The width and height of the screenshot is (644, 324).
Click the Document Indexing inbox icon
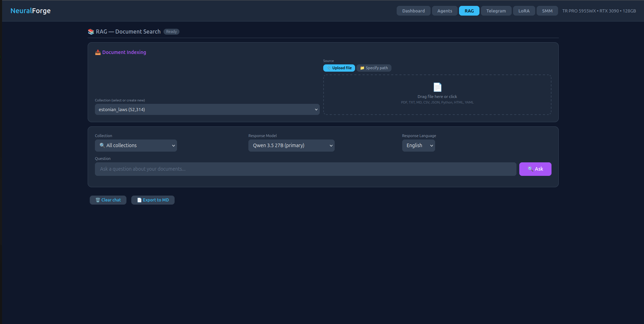98,52
